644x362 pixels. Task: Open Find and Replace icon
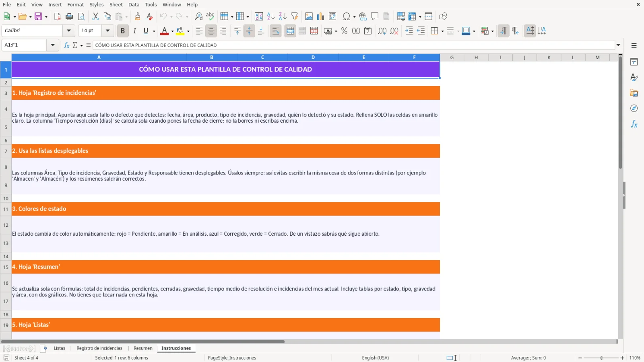[198, 16]
